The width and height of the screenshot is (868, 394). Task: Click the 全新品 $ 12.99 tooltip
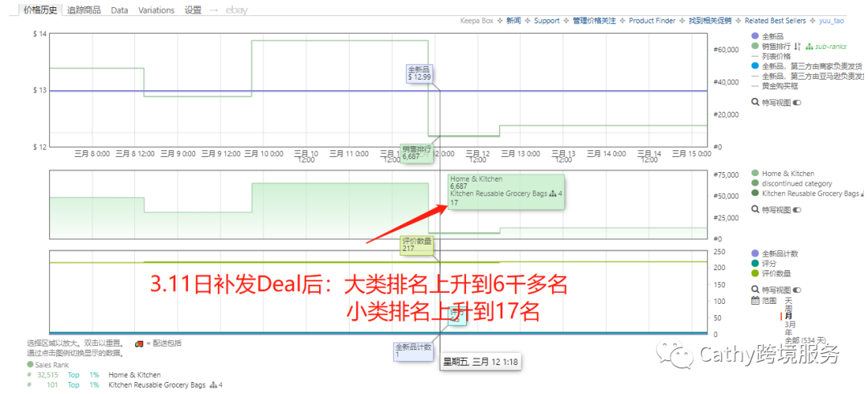(419, 73)
